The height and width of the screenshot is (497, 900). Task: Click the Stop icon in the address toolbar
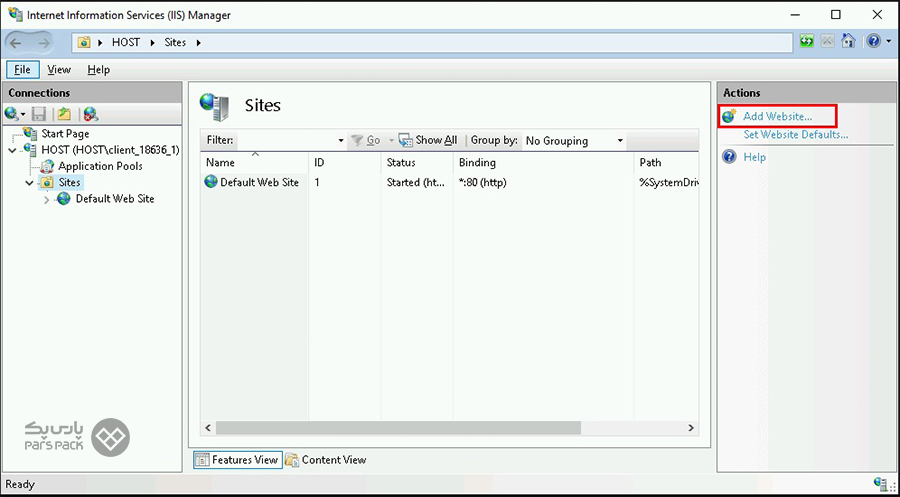tap(827, 42)
